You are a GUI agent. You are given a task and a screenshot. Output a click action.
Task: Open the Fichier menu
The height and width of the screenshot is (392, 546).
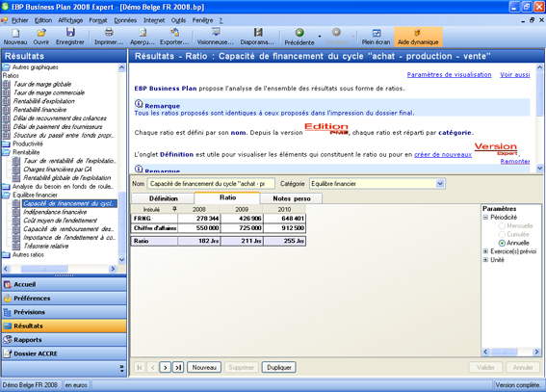tap(19, 20)
